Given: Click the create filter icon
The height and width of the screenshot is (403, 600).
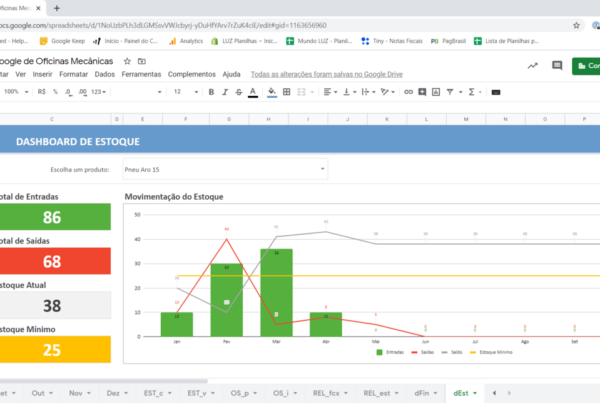Looking at the screenshot, I should [x=450, y=92].
